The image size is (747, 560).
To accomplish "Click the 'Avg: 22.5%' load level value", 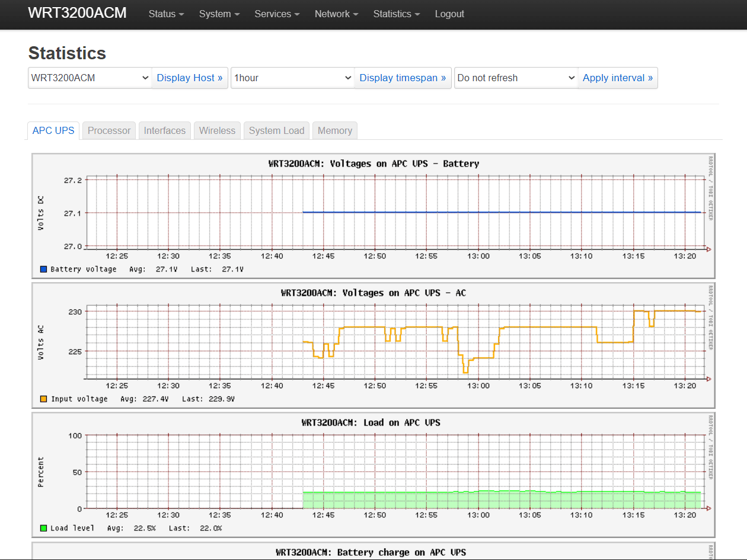I will click(132, 528).
